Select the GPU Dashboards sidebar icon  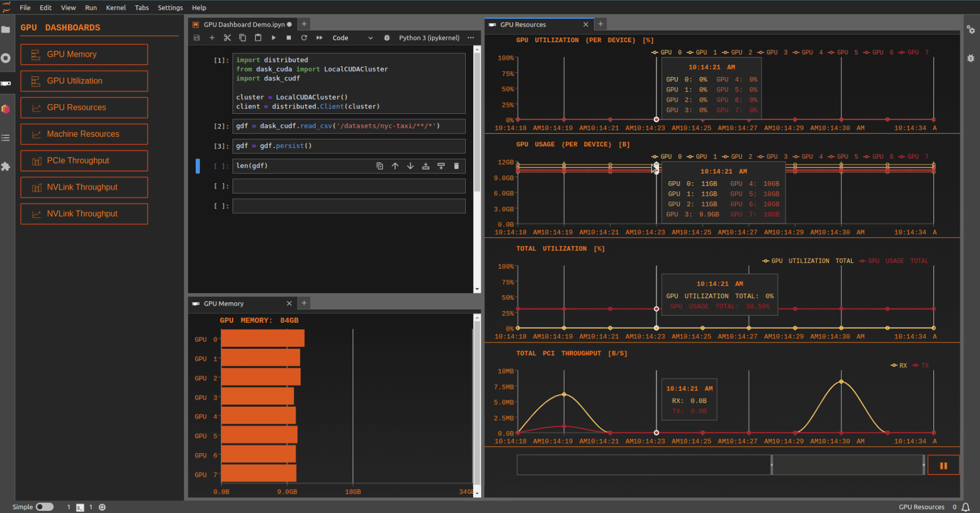coord(6,82)
